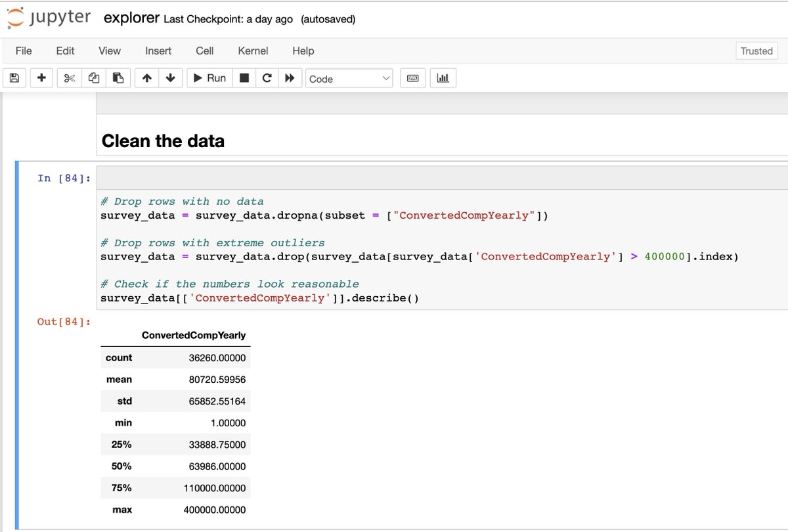Screen dimensions: 788x532
Task: Click the Out[84] output prompt
Action: (x=64, y=321)
